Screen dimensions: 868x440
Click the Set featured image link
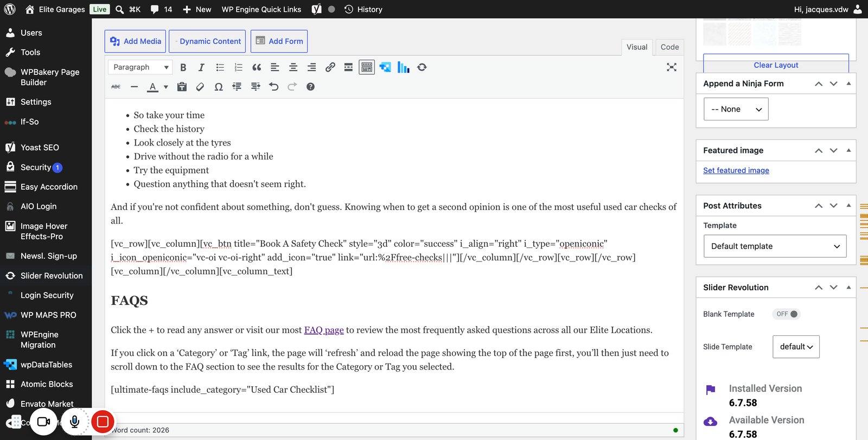click(x=736, y=170)
